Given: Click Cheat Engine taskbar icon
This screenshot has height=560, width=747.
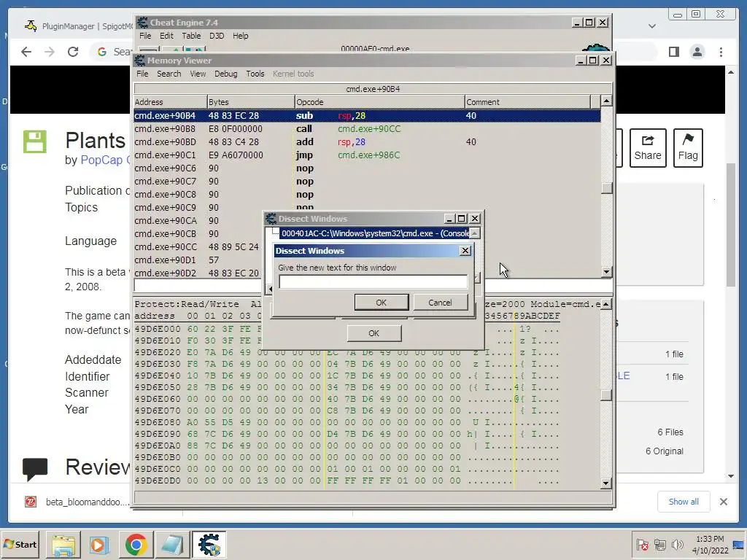Looking at the screenshot, I should point(209,545).
